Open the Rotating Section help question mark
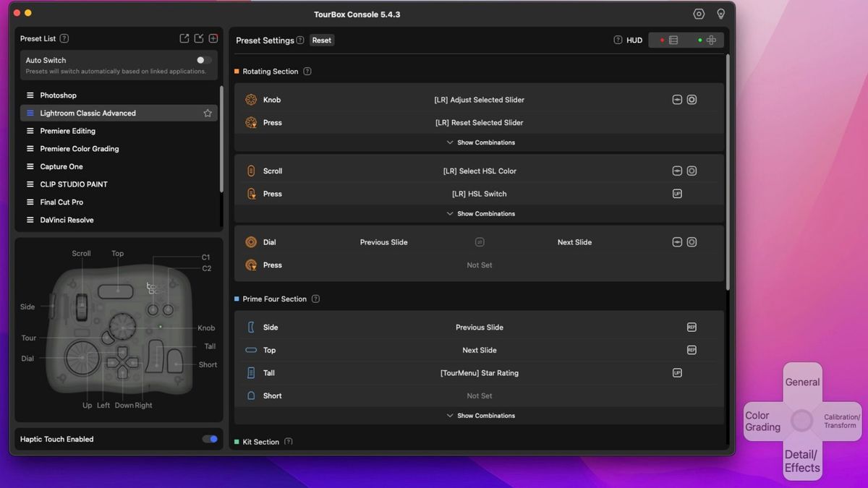Image resolution: width=868 pixels, height=488 pixels. click(x=307, y=71)
